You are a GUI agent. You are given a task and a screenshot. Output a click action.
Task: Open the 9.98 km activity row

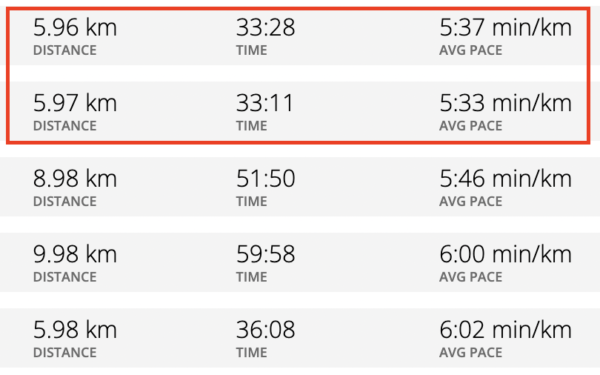click(300, 262)
